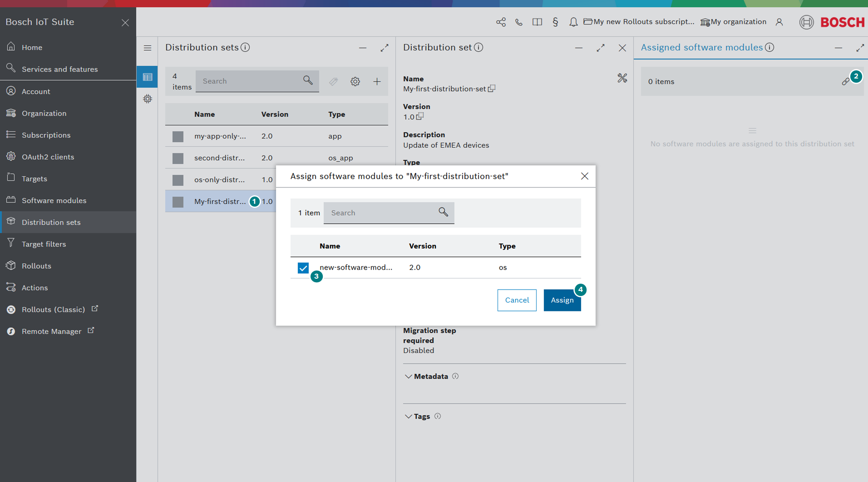Open Software modules in sidebar
This screenshot has height=482, width=868.
click(54, 200)
